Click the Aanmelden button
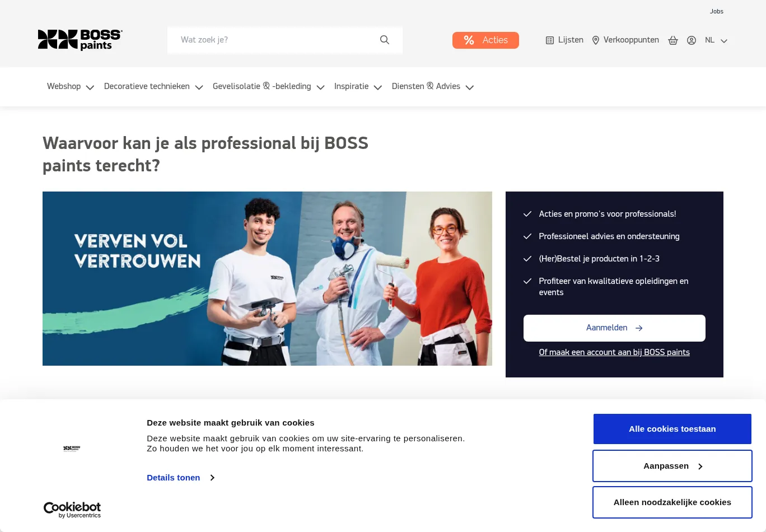The height and width of the screenshot is (532, 766). coord(614,328)
